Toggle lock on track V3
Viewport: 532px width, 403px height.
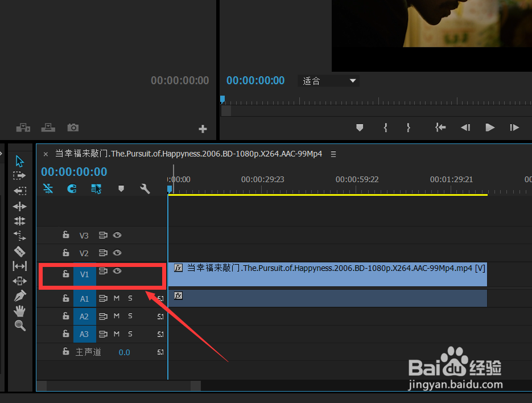click(66, 235)
